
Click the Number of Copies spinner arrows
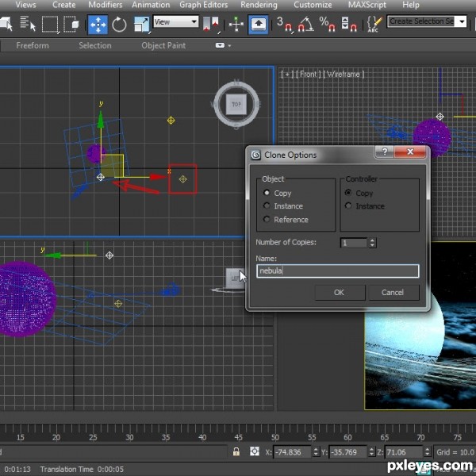click(x=372, y=243)
